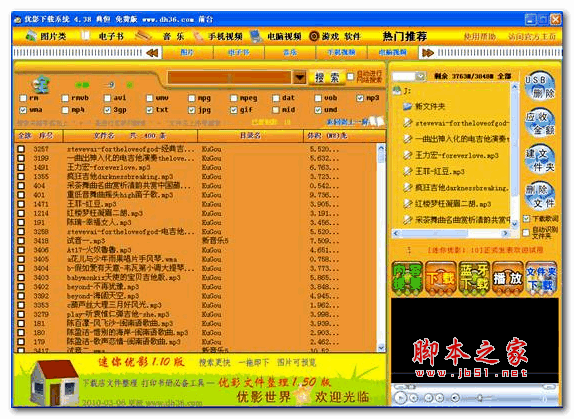Click the rewind double-arrow beside the tab strip

point(152,53)
